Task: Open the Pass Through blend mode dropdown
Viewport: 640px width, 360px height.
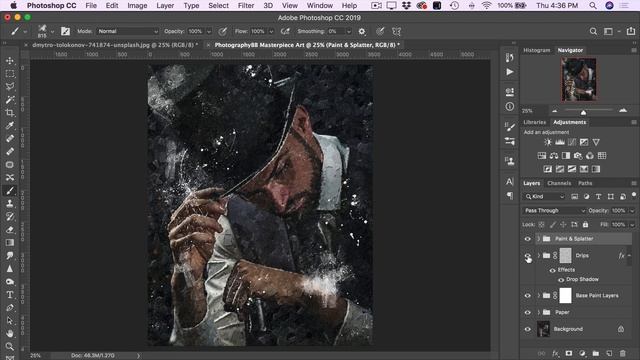Action: (554, 211)
